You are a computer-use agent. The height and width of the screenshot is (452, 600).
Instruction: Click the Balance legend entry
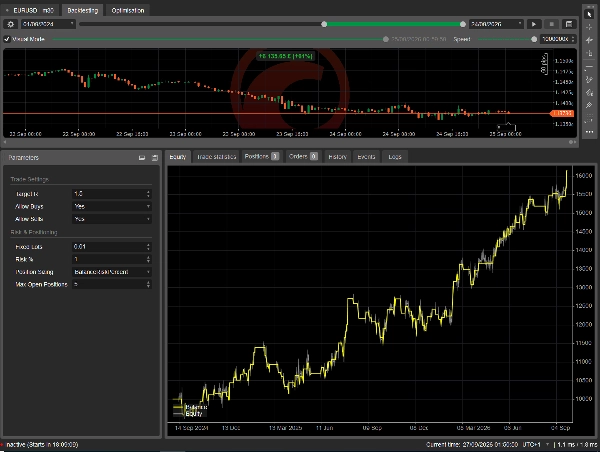190,407
